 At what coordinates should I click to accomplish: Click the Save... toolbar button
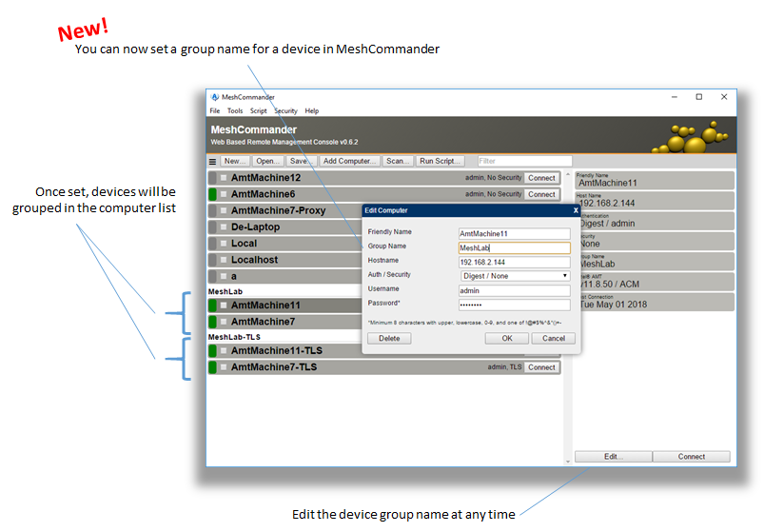[301, 161]
